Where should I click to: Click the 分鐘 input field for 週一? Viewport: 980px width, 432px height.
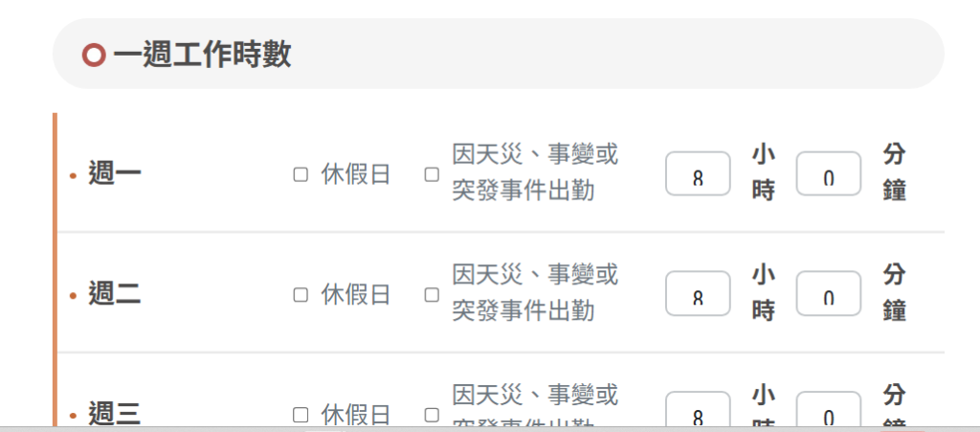click(829, 175)
